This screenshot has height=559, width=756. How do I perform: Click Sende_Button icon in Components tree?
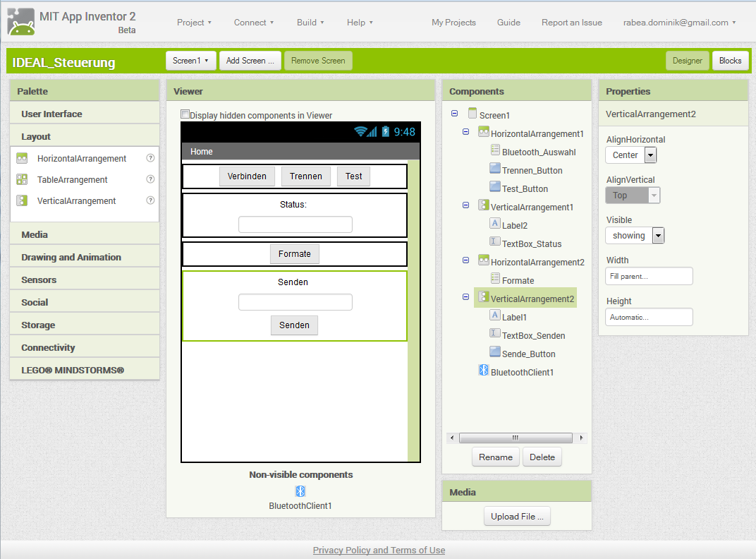pyautogui.click(x=495, y=351)
